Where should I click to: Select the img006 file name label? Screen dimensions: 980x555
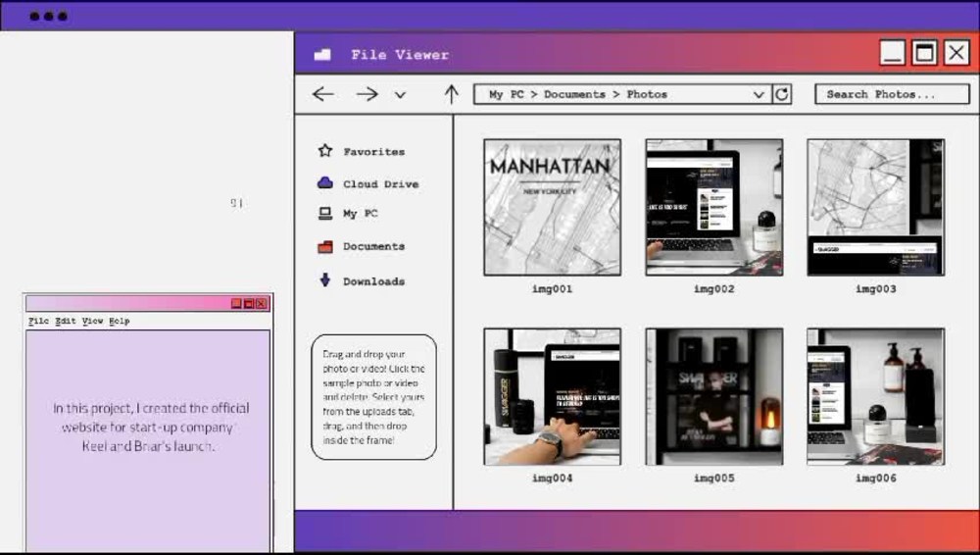(x=875, y=479)
